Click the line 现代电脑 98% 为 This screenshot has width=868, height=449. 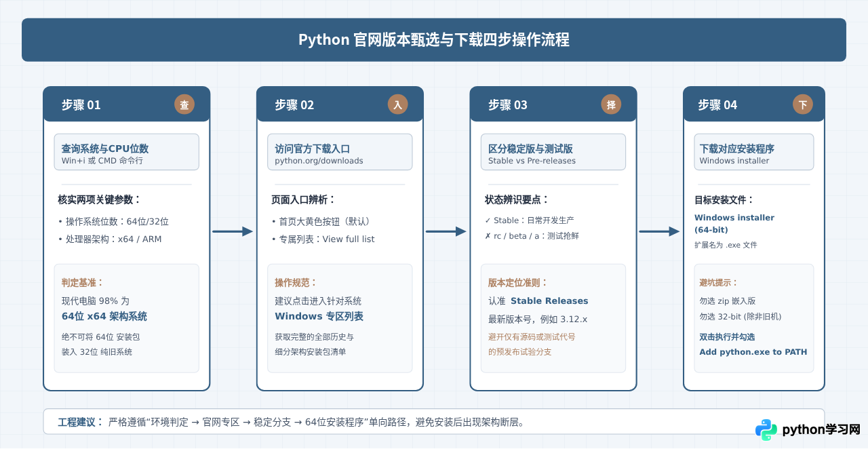pos(96,300)
